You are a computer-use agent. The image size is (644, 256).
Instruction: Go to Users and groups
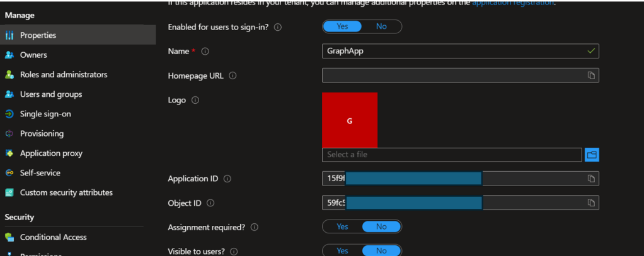(50, 94)
